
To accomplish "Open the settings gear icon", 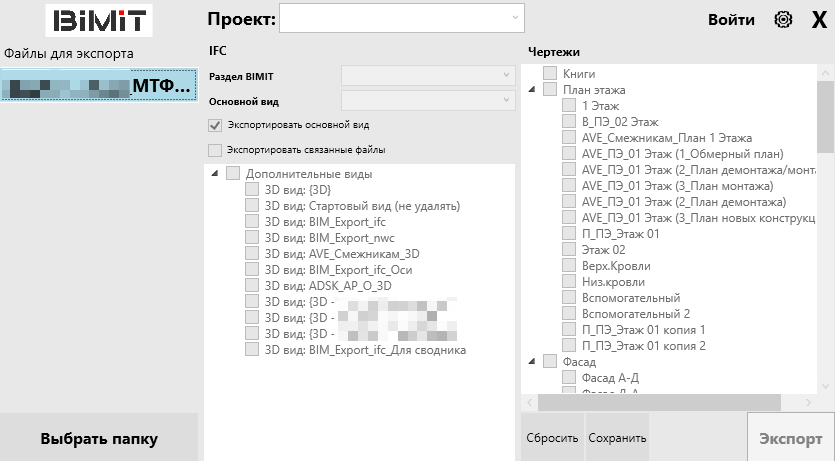I will [783, 20].
